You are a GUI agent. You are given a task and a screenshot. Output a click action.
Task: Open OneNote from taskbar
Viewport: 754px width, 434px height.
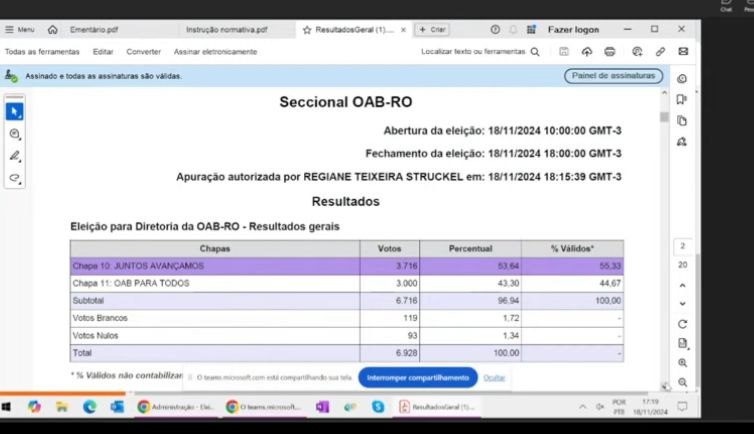point(322,407)
